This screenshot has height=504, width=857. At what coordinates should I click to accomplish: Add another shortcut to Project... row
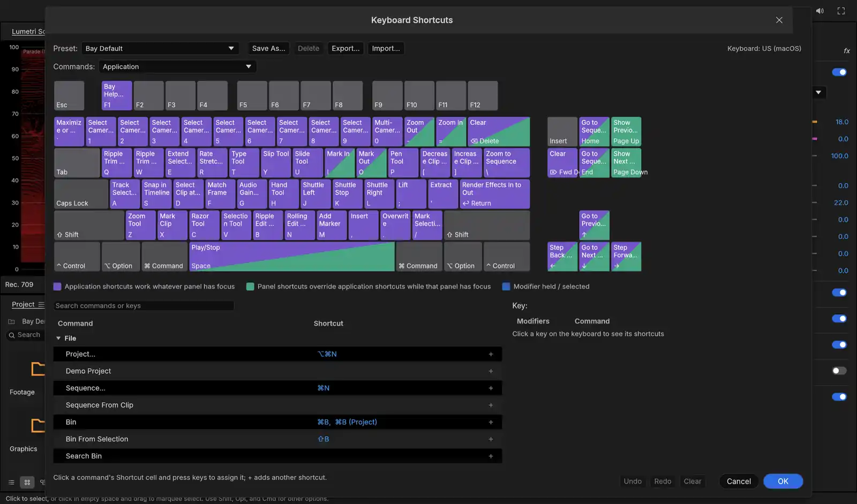click(491, 354)
